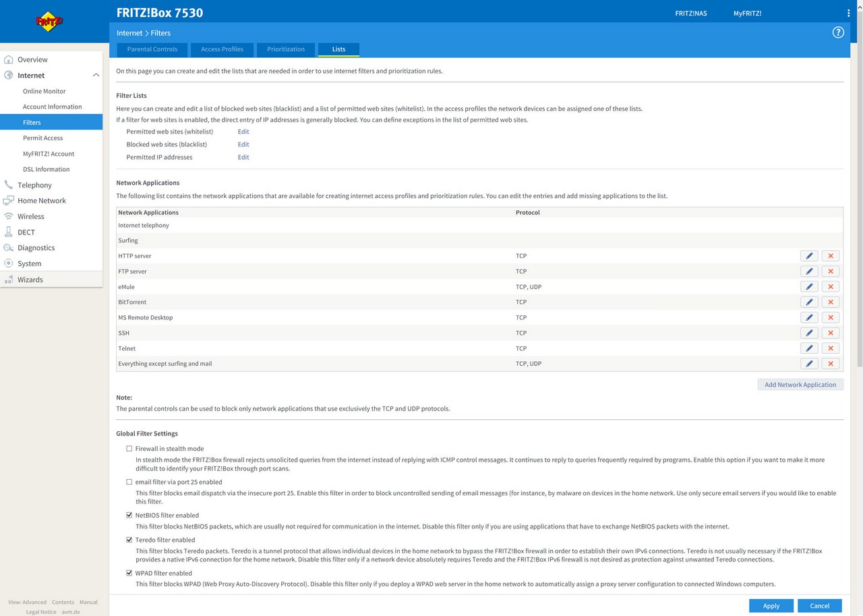Open the avm.de link
The width and height of the screenshot is (863, 616).
tap(71, 612)
